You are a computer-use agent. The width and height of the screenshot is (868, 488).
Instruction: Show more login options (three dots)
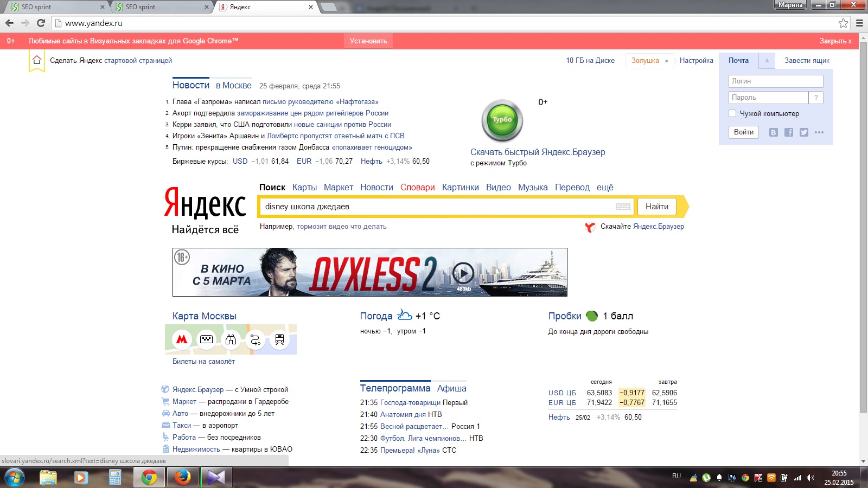pyautogui.click(x=819, y=132)
